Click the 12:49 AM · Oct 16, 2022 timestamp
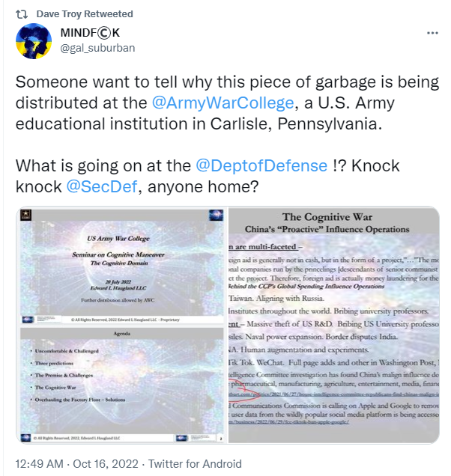 76,464
